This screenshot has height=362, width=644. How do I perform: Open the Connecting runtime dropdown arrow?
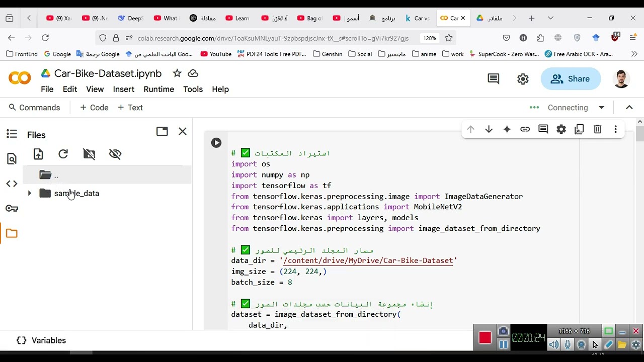601,108
